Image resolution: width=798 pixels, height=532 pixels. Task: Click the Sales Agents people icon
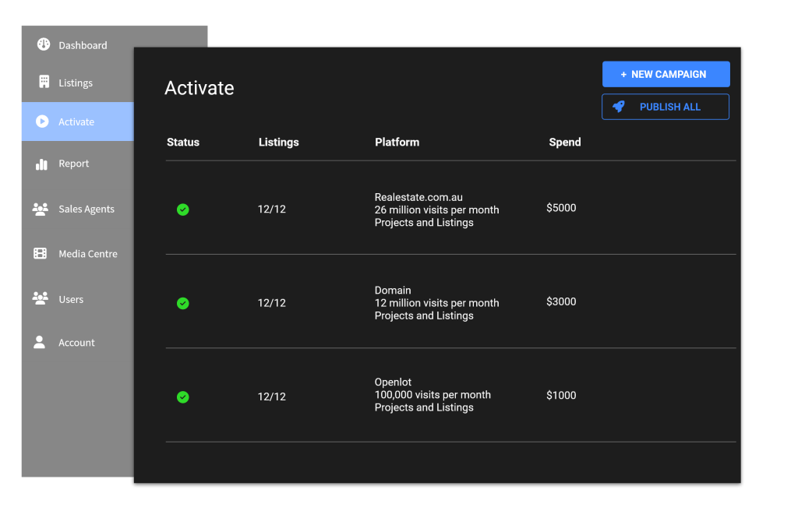[41, 209]
